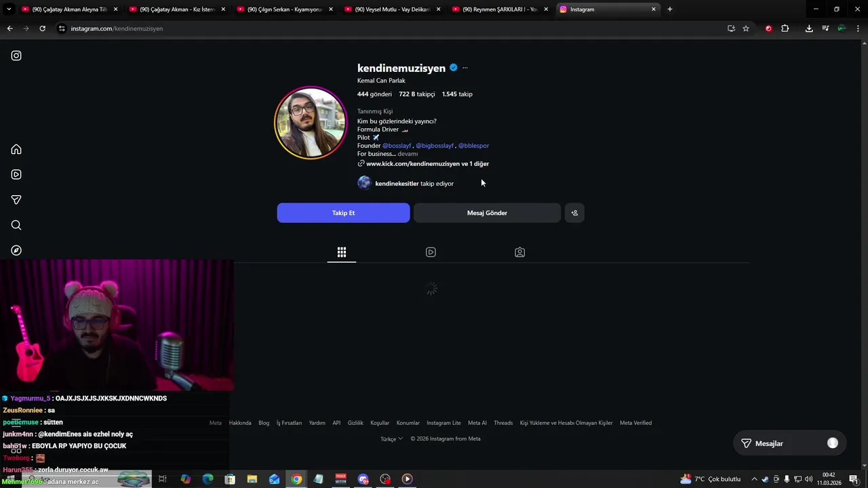
Task: Open Task View in the taskbar
Action: tap(163, 479)
